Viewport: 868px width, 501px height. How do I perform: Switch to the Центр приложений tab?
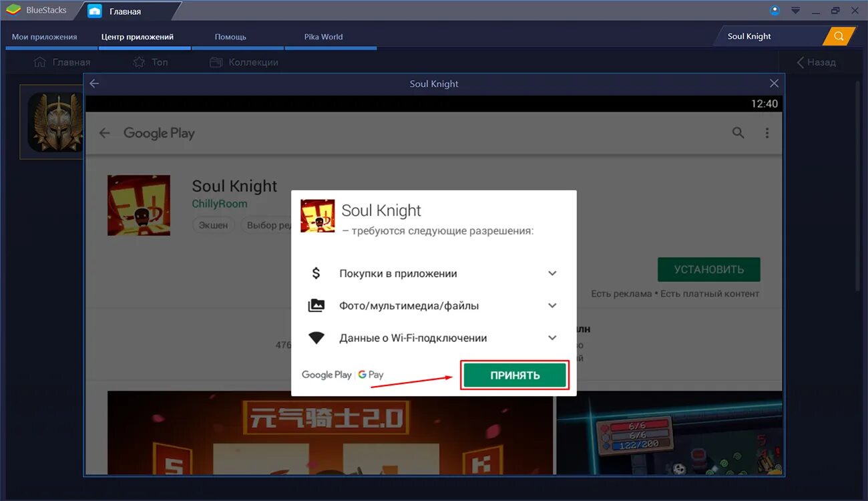tap(138, 37)
